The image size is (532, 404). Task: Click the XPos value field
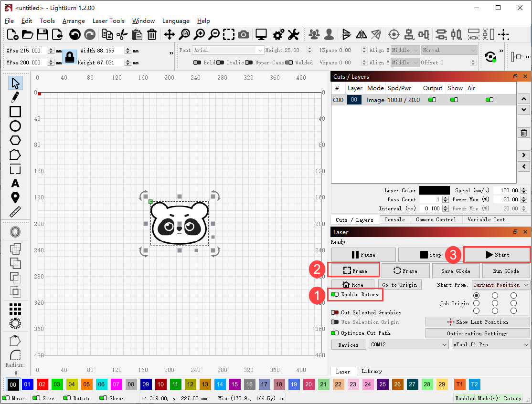[33, 51]
